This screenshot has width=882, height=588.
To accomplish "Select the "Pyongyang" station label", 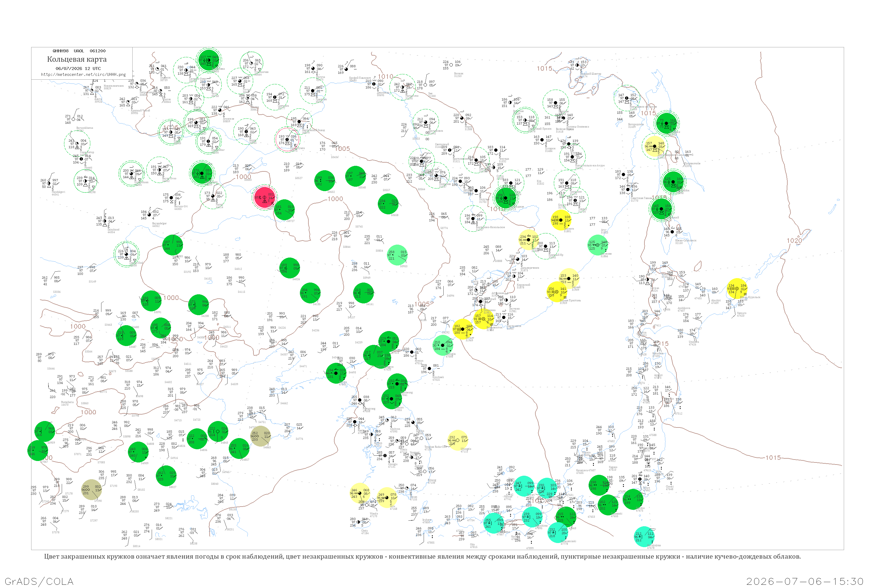I will [x=369, y=409].
